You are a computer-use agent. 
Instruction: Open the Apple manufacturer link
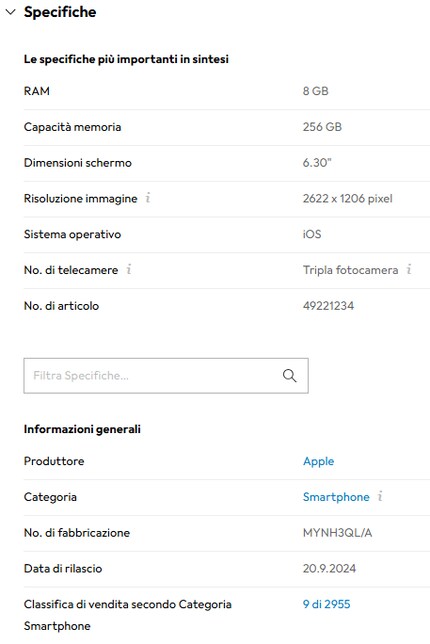318,461
